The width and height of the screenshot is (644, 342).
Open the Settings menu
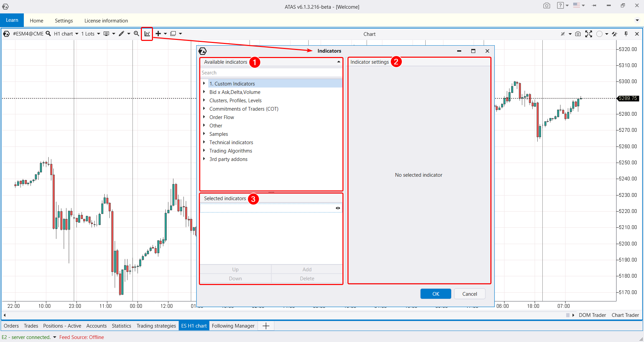point(64,20)
